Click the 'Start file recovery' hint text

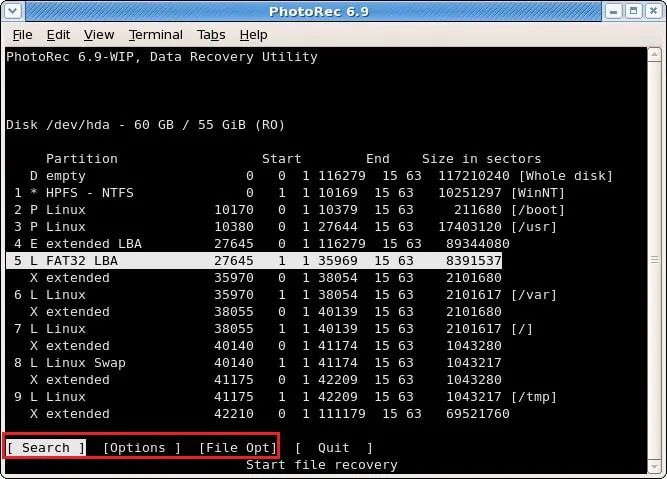[322, 465]
